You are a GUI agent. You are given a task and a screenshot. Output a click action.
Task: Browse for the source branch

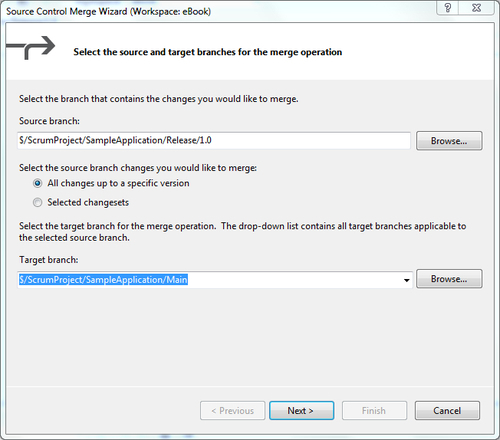449,141
